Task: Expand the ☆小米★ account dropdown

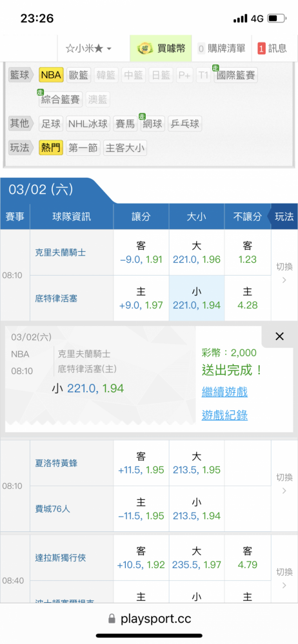Action: click(88, 48)
